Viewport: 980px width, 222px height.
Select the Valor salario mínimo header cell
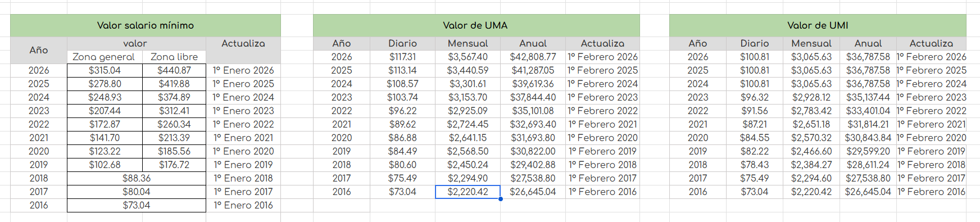pos(146,25)
